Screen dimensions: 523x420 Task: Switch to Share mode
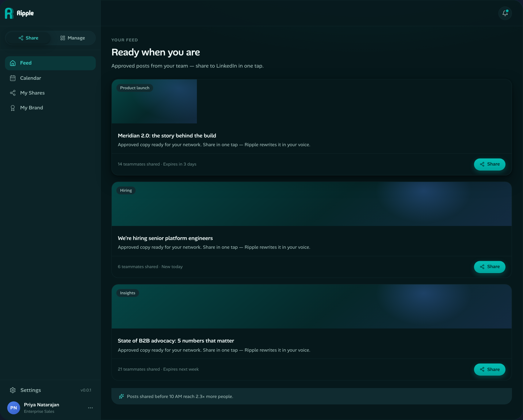coord(28,38)
